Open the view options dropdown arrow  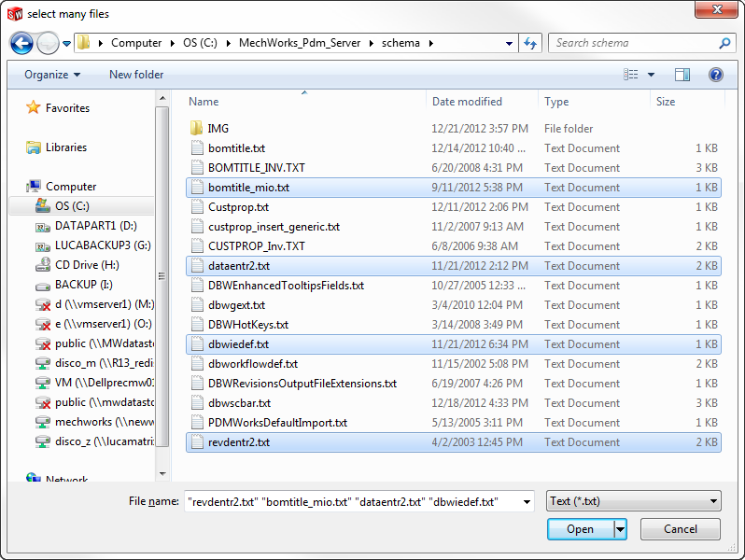coord(651,75)
